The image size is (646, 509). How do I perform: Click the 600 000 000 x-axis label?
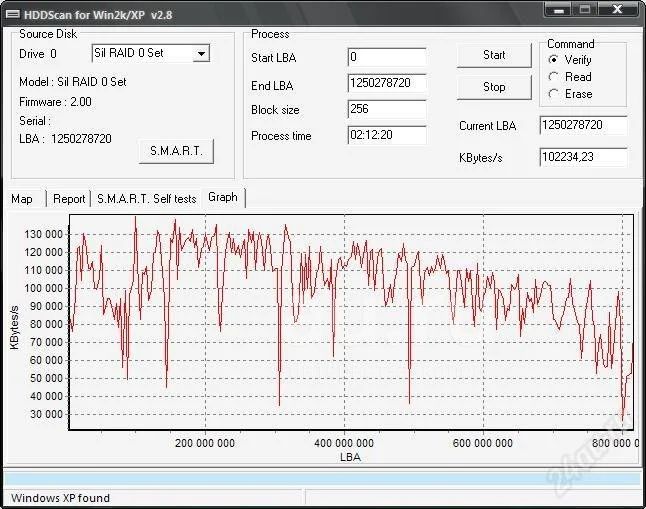pos(483,443)
